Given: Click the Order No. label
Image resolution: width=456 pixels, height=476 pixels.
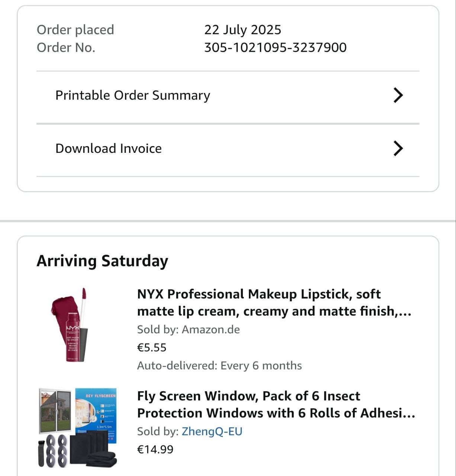Looking at the screenshot, I should click(x=66, y=47).
